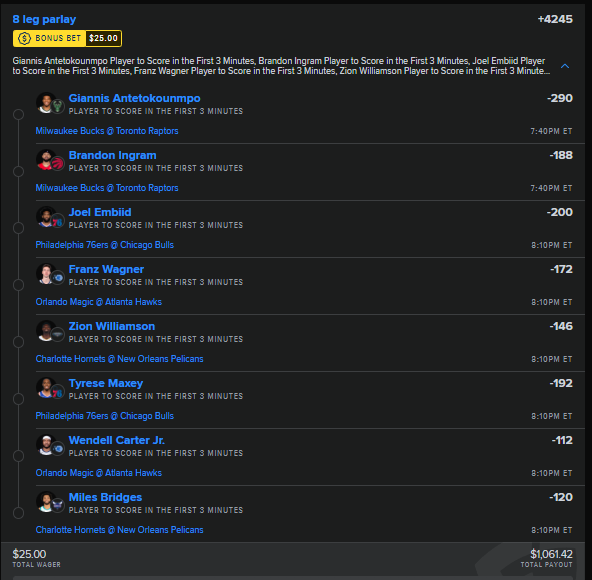
Task: Click Zion Williamson headshot thumbnail
Action: pos(46,330)
